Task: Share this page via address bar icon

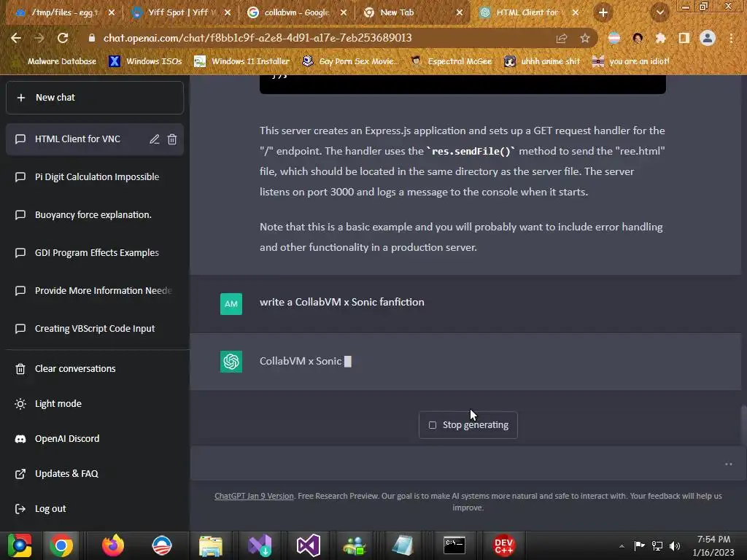Action: 562,38
